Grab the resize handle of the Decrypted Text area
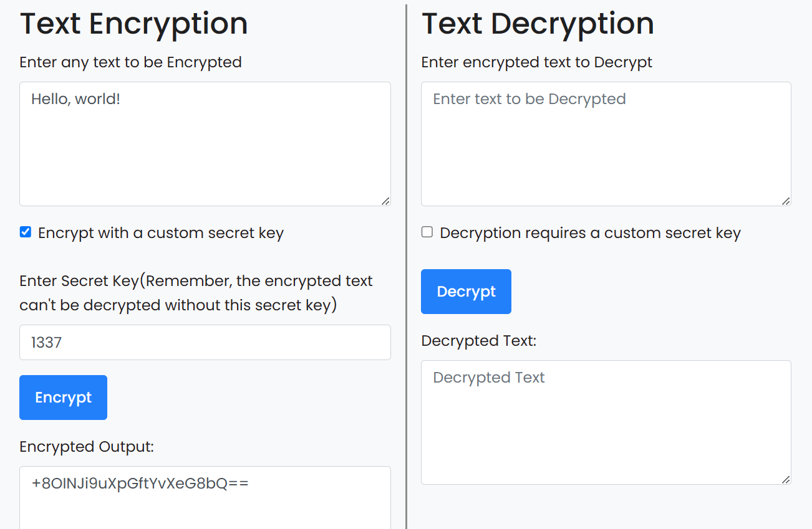This screenshot has height=529, width=812. [x=786, y=479]
